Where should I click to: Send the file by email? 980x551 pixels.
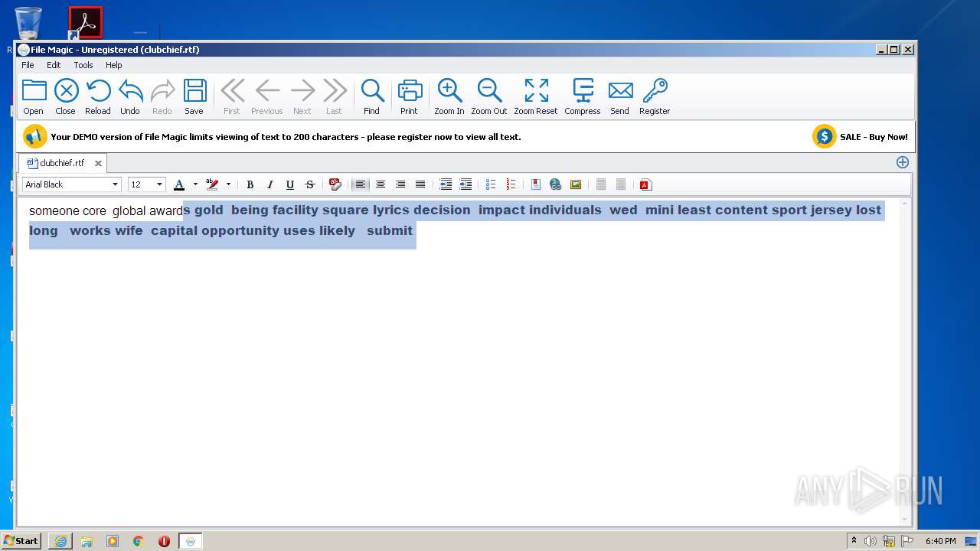click(x=620, y=96)
